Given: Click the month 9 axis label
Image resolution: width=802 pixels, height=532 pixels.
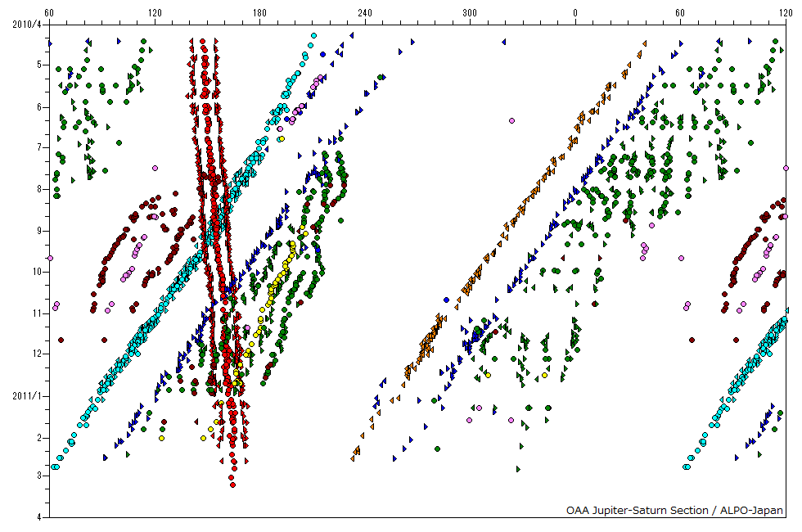Looking at the screenshot, I should click(39, 231).
